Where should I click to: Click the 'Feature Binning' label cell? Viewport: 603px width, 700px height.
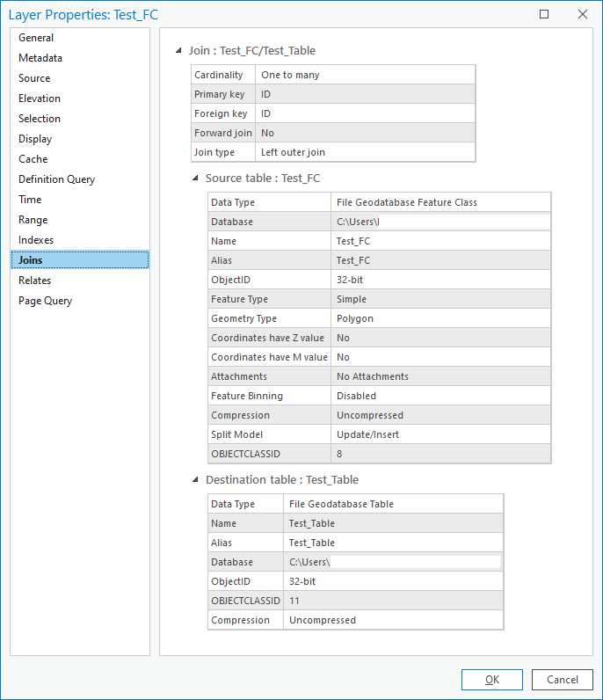pyautogui.click(x=270, y=396)
